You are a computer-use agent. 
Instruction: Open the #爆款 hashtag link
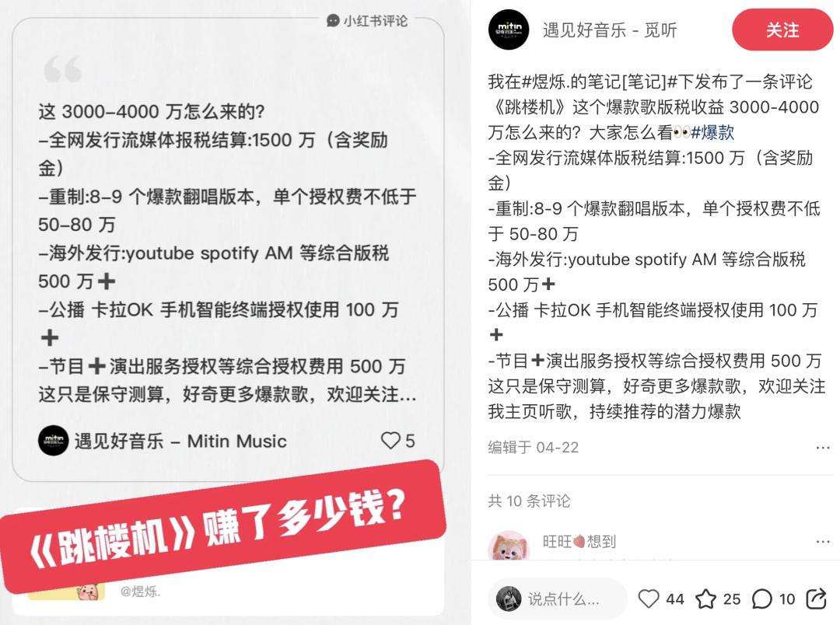(712, 132)
